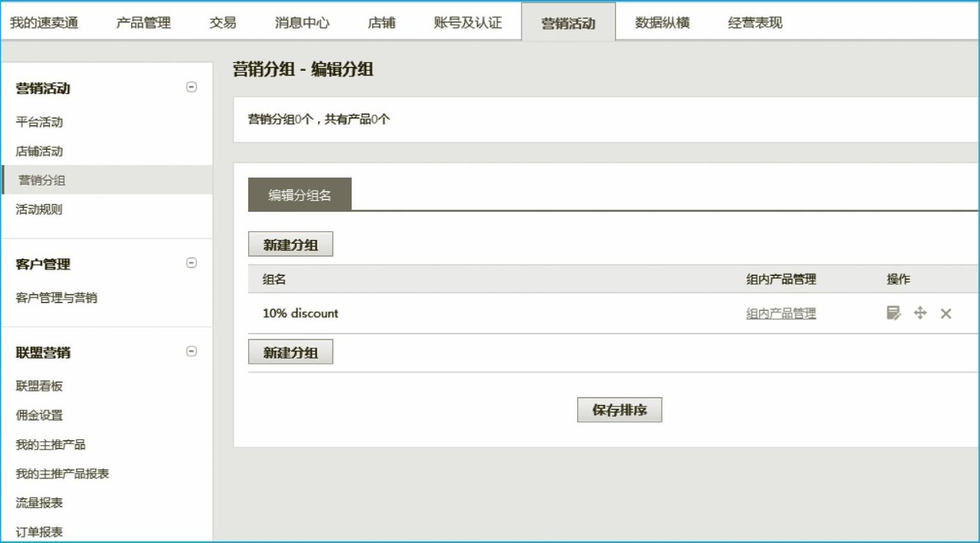Open 我的主推产品报表 in the sidebar
The height and width of the screenshot is (543, 980).
[62, 474]
